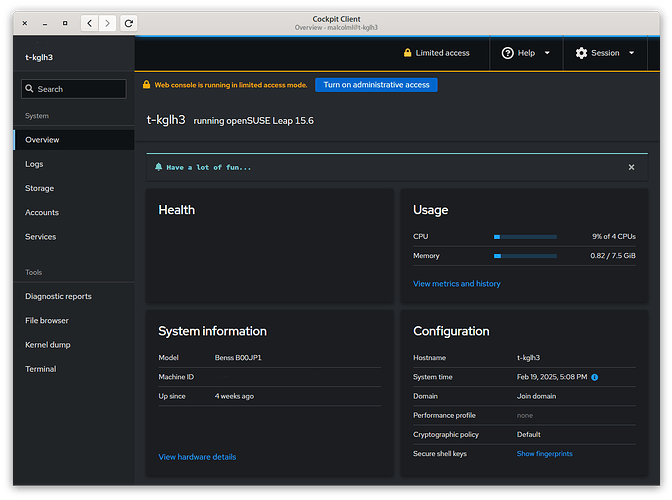The height and width of the screenshot is (500, 672).
Task: Open View metrics and history link
Action: point(456,284)
